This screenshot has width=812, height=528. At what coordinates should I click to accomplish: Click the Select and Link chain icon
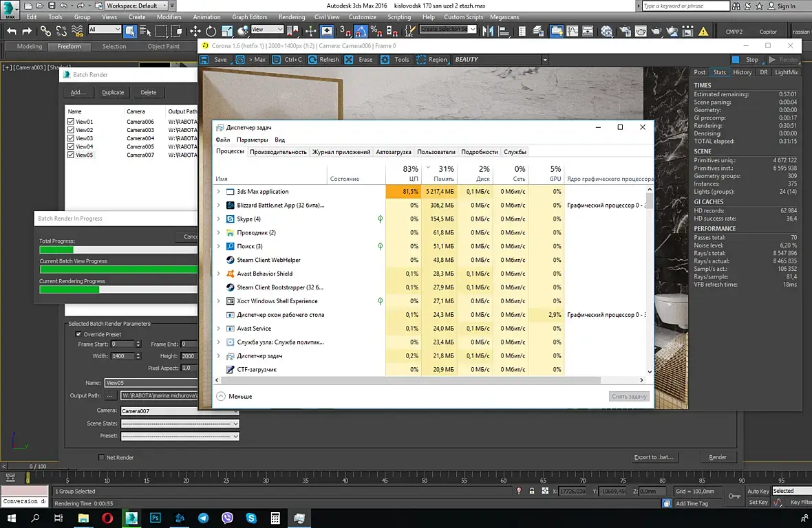[45, 32]
